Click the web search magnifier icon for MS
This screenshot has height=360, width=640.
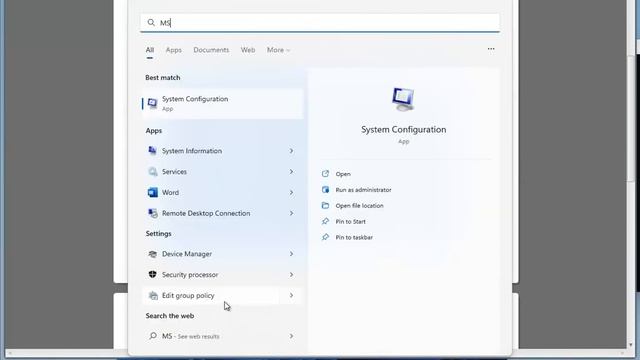coord(152,336)
